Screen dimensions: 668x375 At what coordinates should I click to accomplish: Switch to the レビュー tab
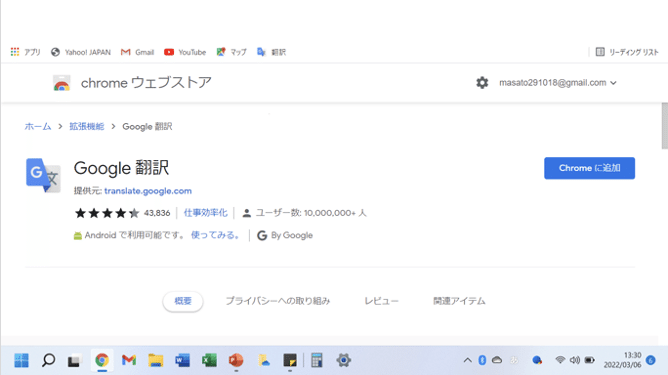click(381, 301)
